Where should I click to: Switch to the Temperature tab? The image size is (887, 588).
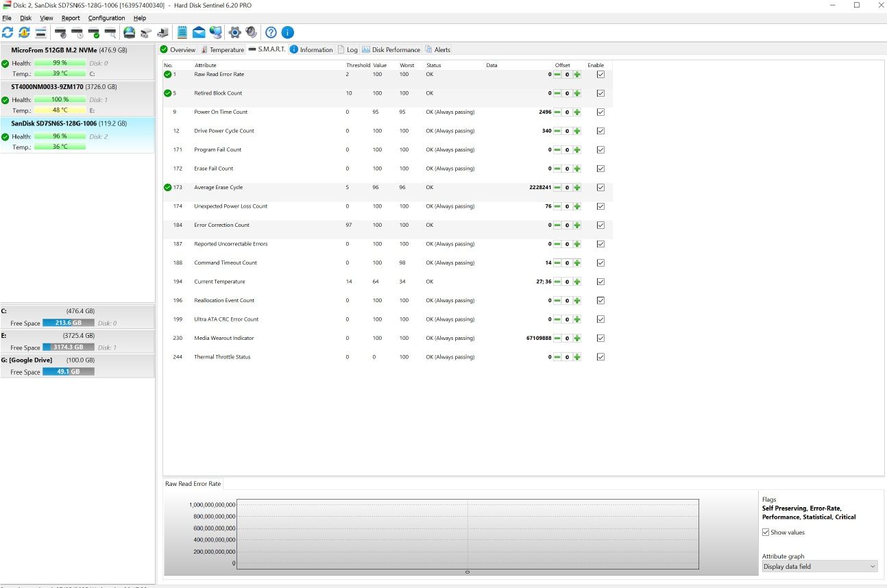pos(223,49)
